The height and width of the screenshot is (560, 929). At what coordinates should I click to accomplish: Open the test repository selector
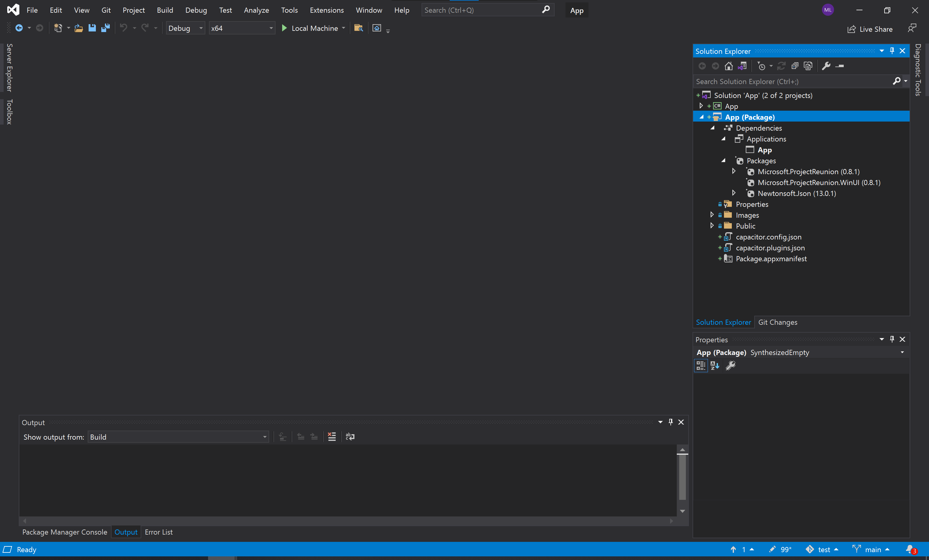822,549
